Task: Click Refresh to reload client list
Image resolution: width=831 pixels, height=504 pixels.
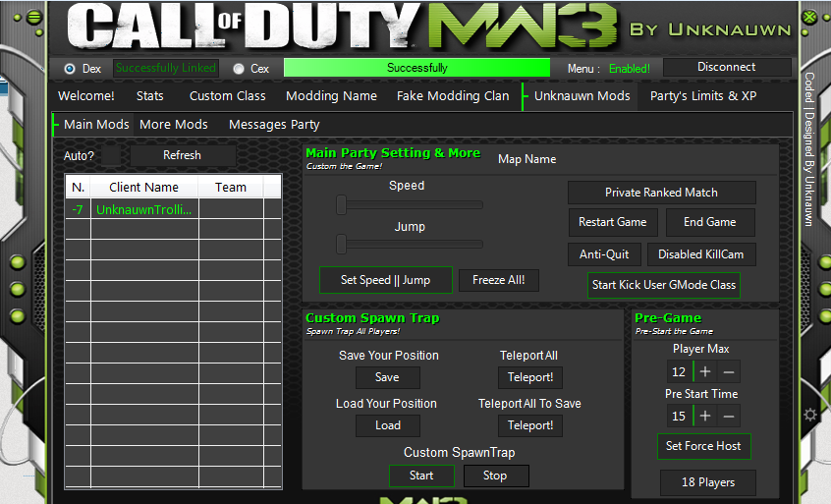Action: coord(182,155)
